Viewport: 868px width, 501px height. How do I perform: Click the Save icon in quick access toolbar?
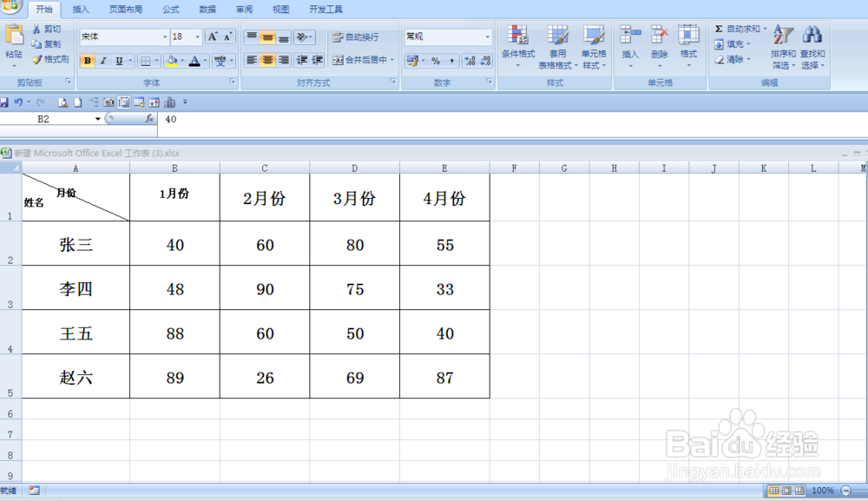click(x=3, y=102)
